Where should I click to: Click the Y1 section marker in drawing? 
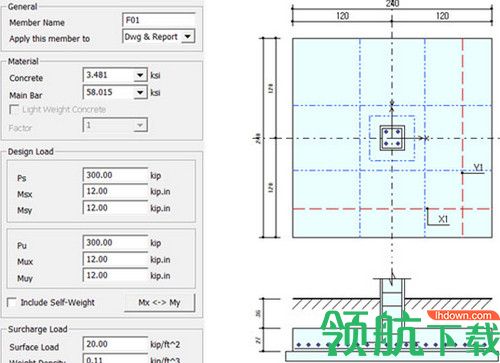[x=479, y=167]
